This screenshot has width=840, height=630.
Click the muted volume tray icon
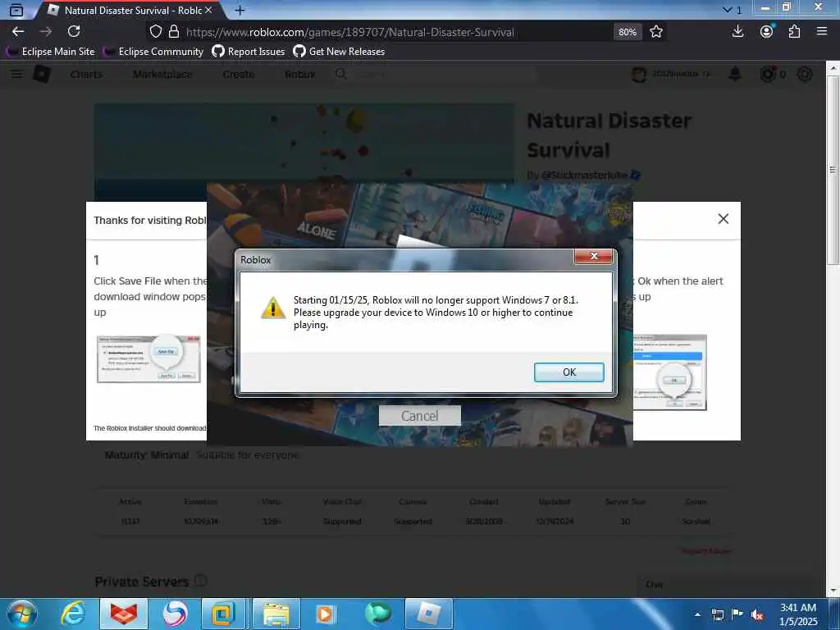pos(757,614)
